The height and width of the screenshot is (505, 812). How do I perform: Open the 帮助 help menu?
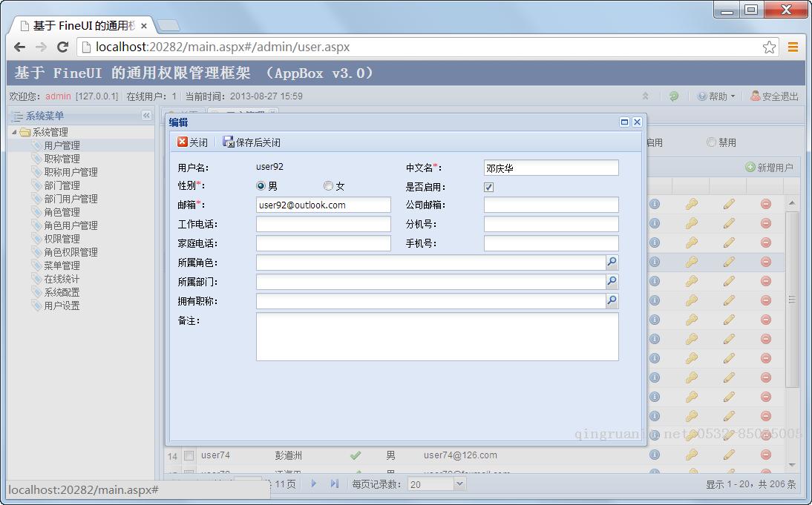tap(718, 96)
